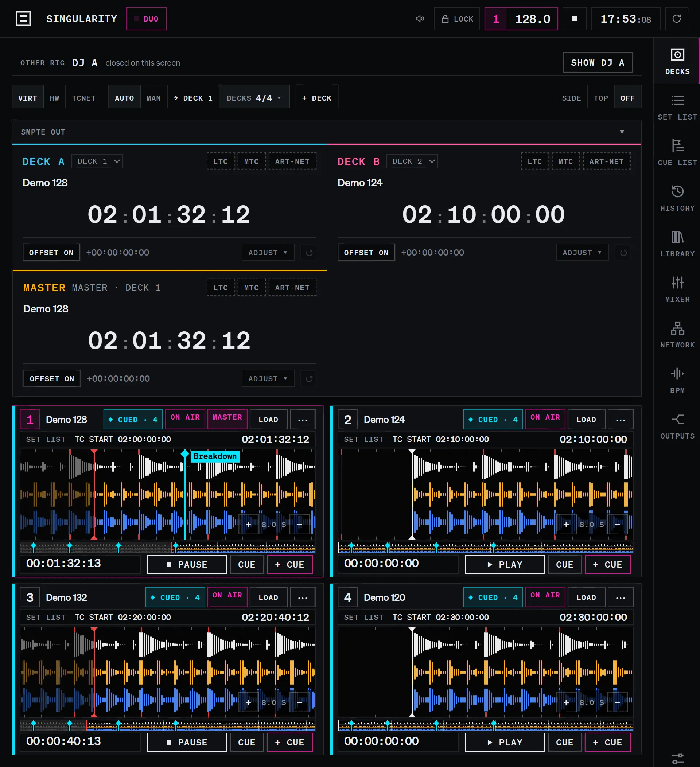Open Network panel in sidebar
The image size is (700, 767).
677,335
